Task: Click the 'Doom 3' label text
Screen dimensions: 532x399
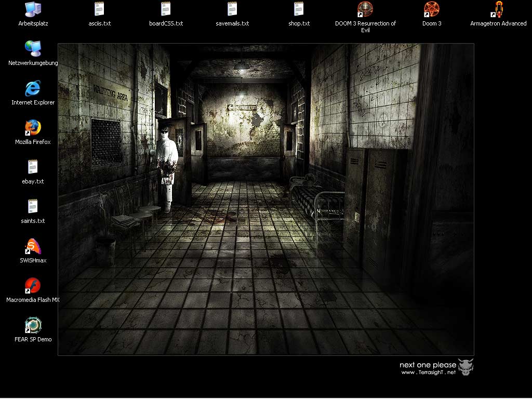Action: click(432, 23)
